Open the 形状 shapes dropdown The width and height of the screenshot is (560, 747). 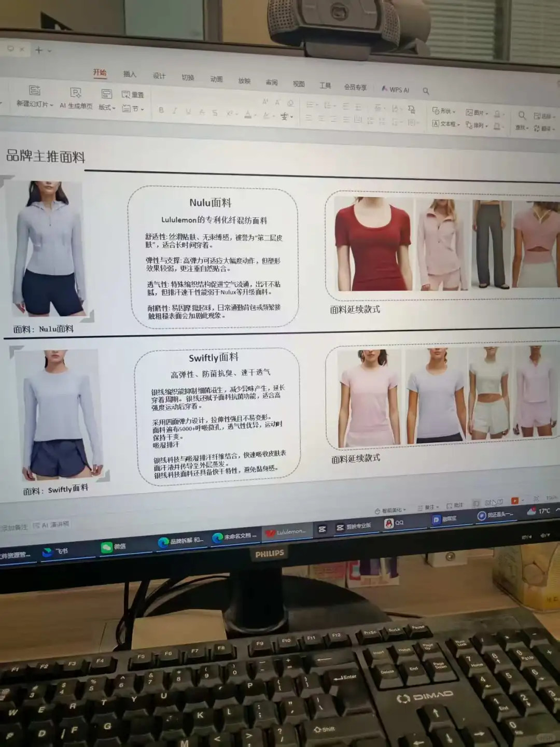click(x=444, y=111)
